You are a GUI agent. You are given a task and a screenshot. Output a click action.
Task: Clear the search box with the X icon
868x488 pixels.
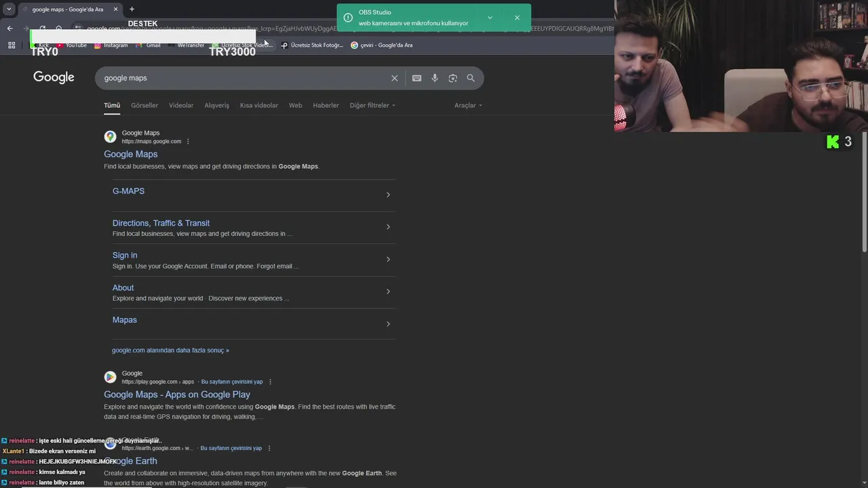tap(395, 78)
